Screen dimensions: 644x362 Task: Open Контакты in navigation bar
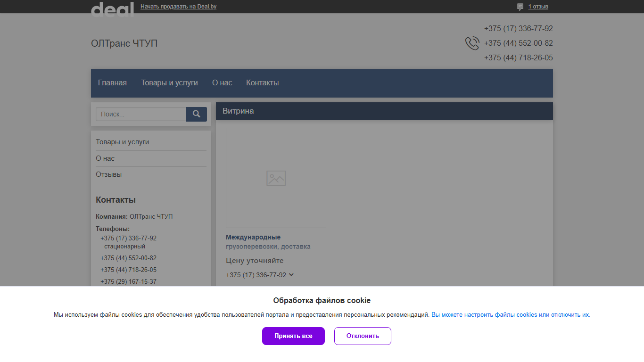(x=263, y=83)
